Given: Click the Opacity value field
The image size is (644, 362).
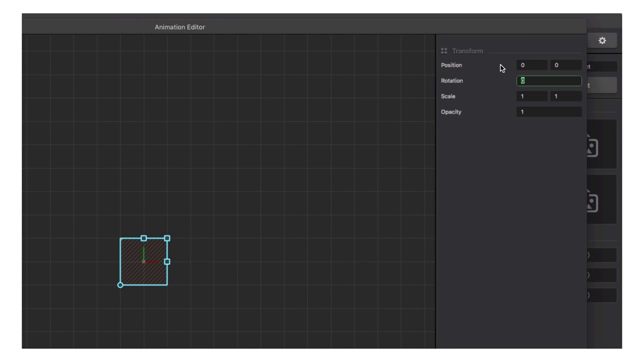Looking at the screenshot, I should coord(549,112).
